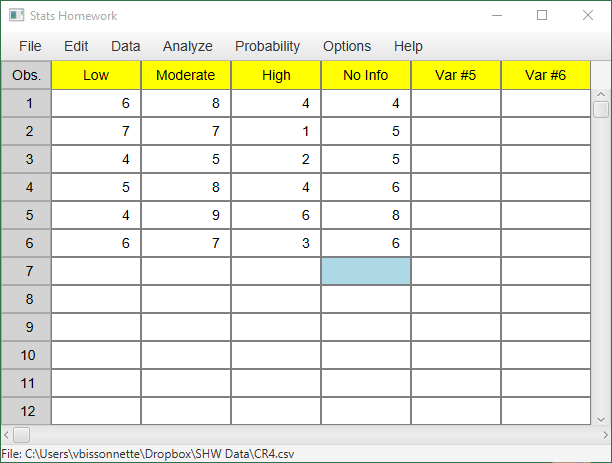Select the High column header
The image size is (612, 463).
(x=276, y=75)
